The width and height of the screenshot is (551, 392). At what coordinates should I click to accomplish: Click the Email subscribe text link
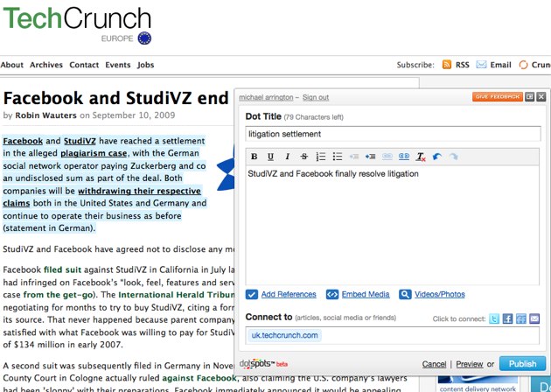tap(501, 65)
